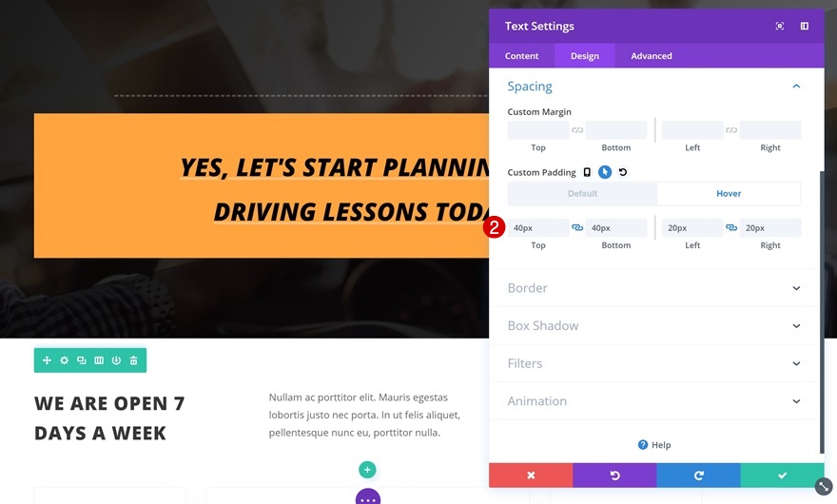This screenshot has height=504, width=837.
Task: Snap the Text Settings modal to sidebar
Action: (805, 27)
